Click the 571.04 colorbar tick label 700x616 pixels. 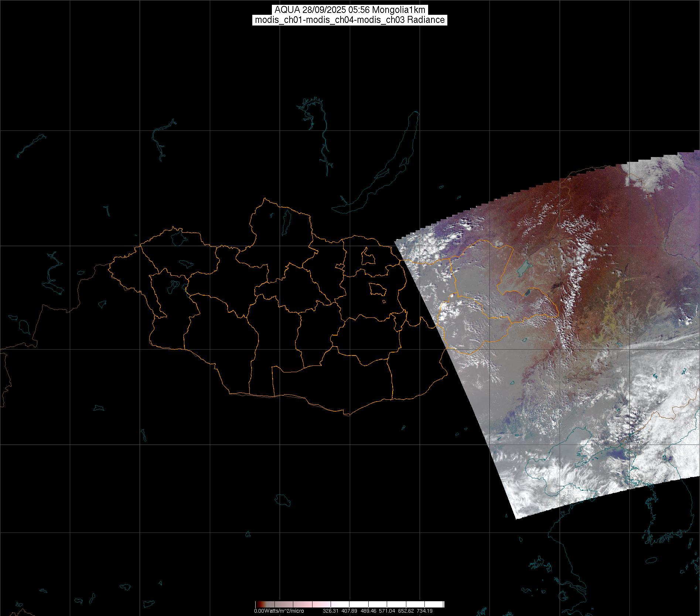coord(387,611)
